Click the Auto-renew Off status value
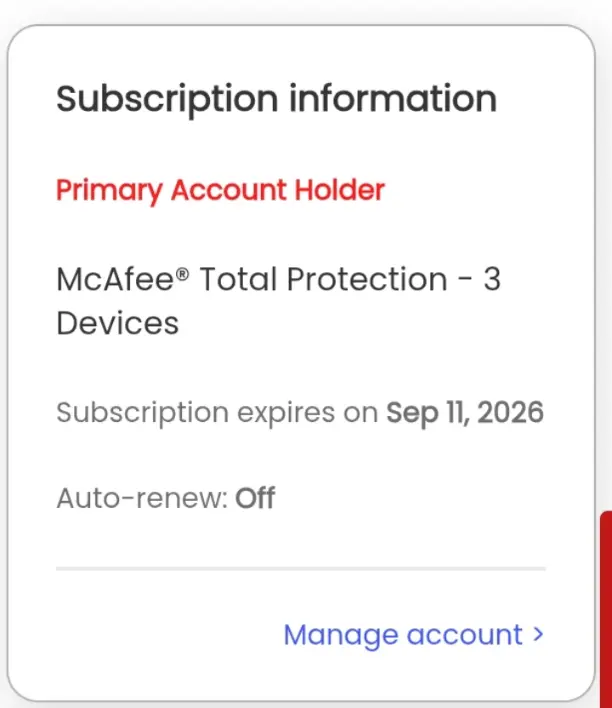Image resolution: width=612 pixels, height=708 pixels. pos(255,498)
